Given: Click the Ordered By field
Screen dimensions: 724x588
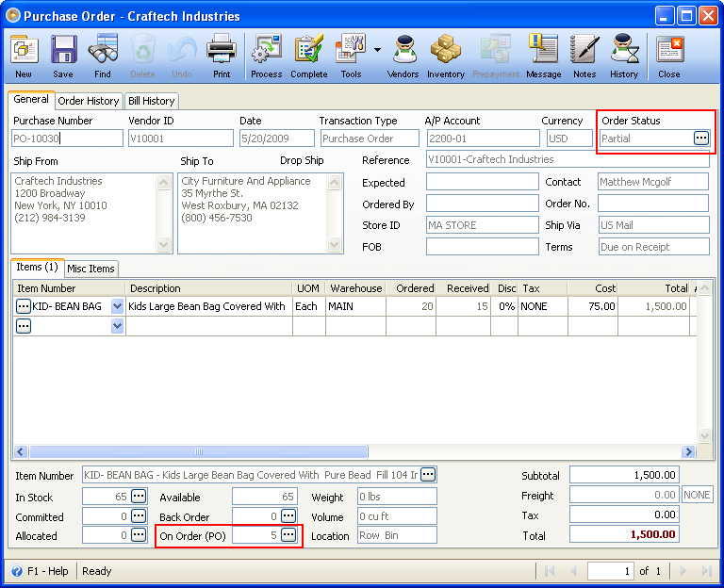Looking at the screenshot, I should tap(483, 204).
